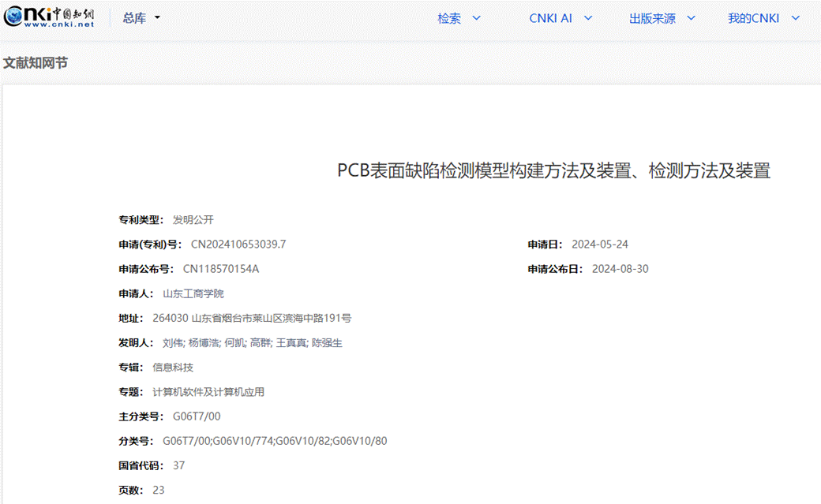This screenshot has width=821, height=504.
Task: Click the CNKI logo icon
Action: pos(49,17)
